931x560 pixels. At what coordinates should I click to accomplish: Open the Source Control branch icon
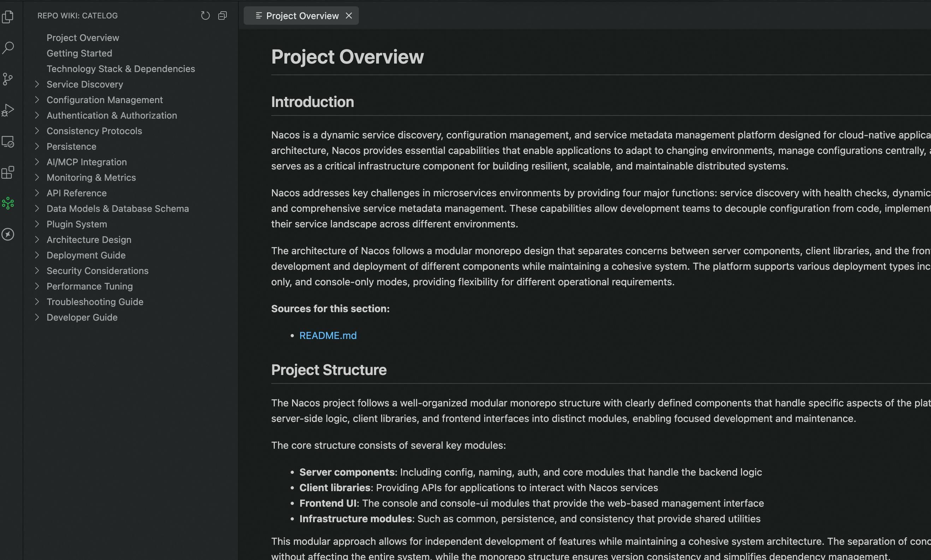pos(8,79)
